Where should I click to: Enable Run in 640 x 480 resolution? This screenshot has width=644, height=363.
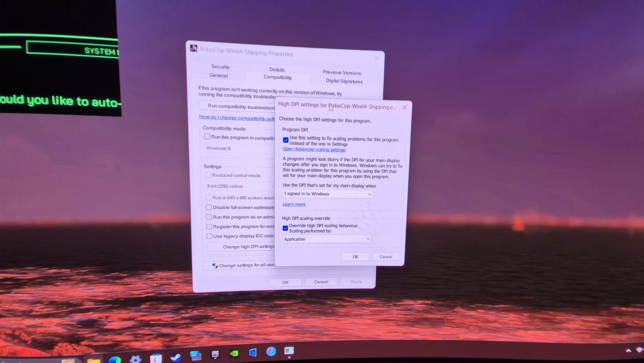[208, 197]
